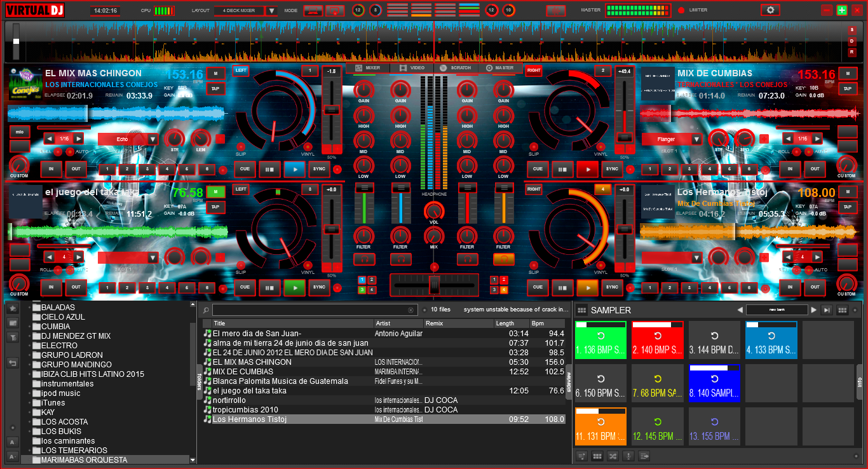Click the grid view icon next to SAMPLER title
The image size is (868, 469).
582,310
